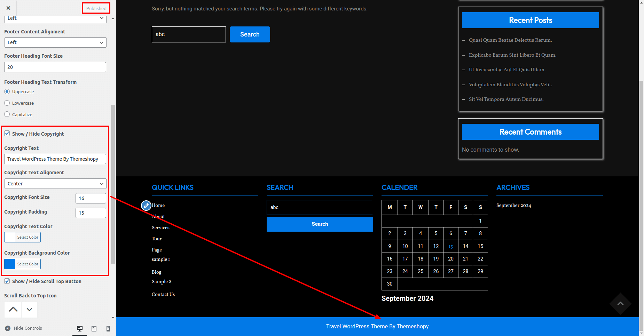This screenshot has width=644, height=336.
Task: Select Color for Copyright Background Color
Action: 28,264
